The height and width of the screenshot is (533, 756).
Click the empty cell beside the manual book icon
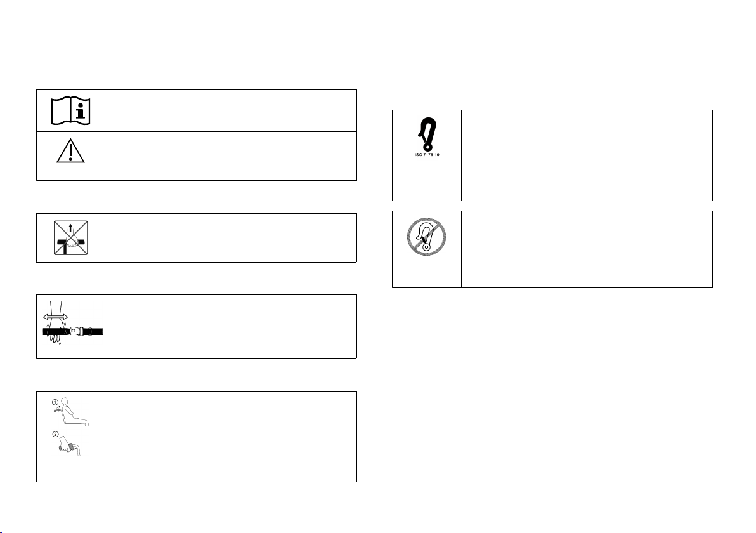230,110
